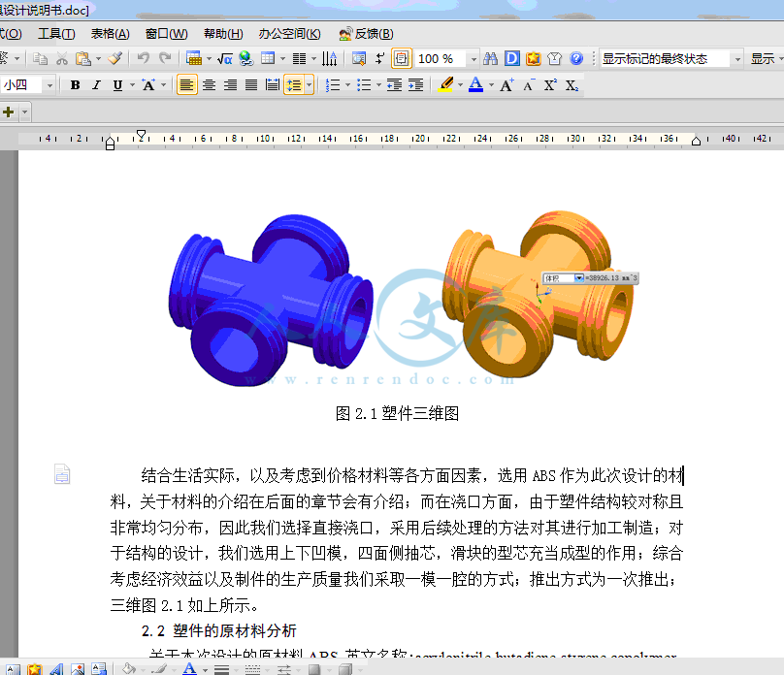The height and width of the screenshot is (675, 784).
Task: Open the 办公空间(K) menu
Action: 289,34
